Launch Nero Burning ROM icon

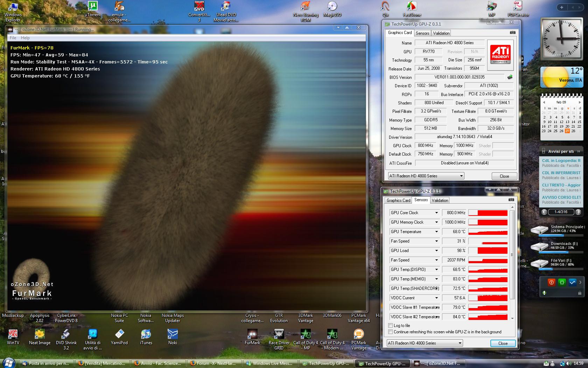[306, 11]
